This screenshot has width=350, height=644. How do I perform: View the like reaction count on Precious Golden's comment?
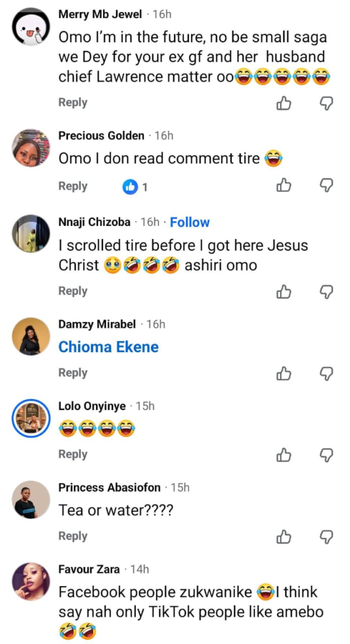point(135,187)
